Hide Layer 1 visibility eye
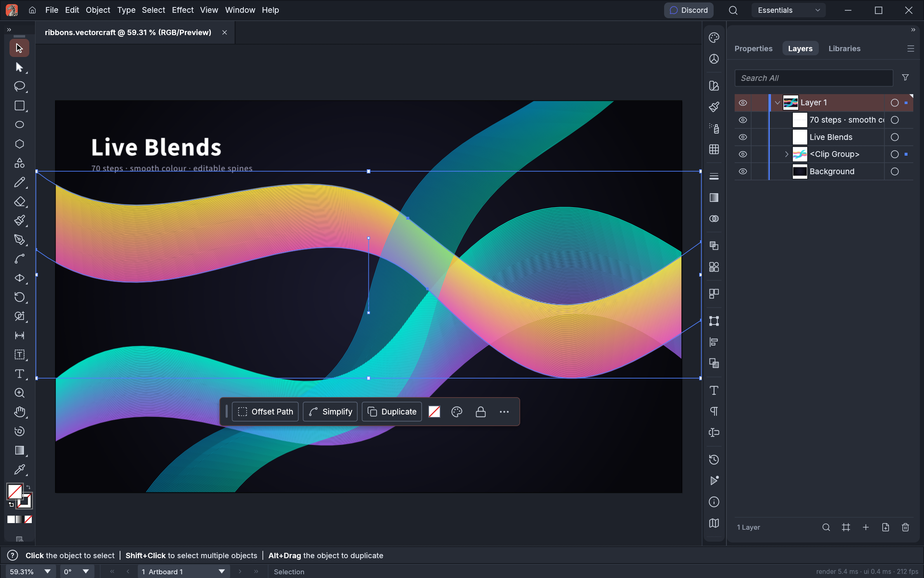 (x=742, y=103)
